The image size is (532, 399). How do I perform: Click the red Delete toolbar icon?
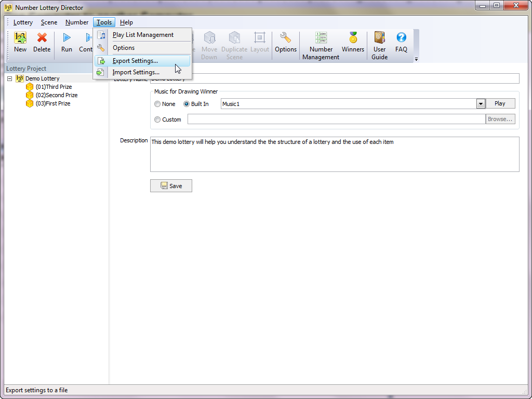point(42,38)
